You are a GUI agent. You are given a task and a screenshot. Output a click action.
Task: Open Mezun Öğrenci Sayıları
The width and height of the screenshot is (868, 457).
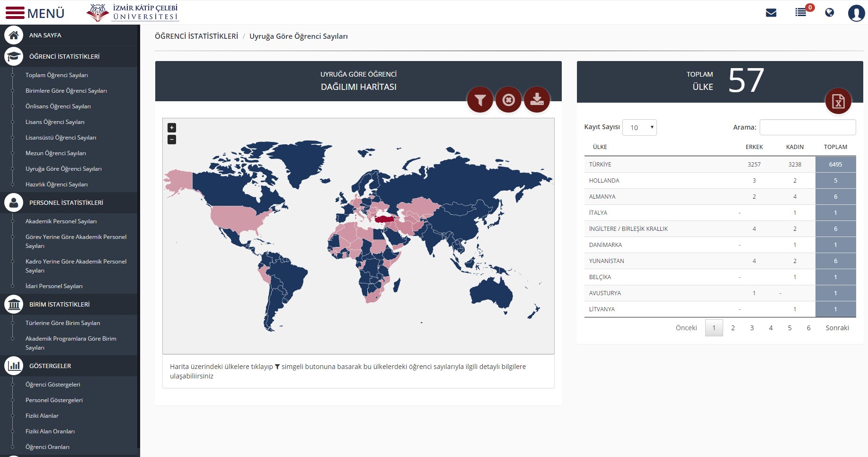click(x=56, y=153)
